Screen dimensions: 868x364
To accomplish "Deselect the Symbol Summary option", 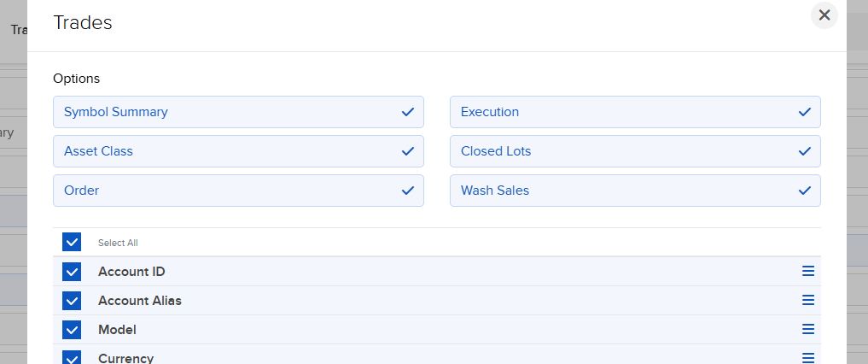I will pyautogui.click(x=238, y=112).
